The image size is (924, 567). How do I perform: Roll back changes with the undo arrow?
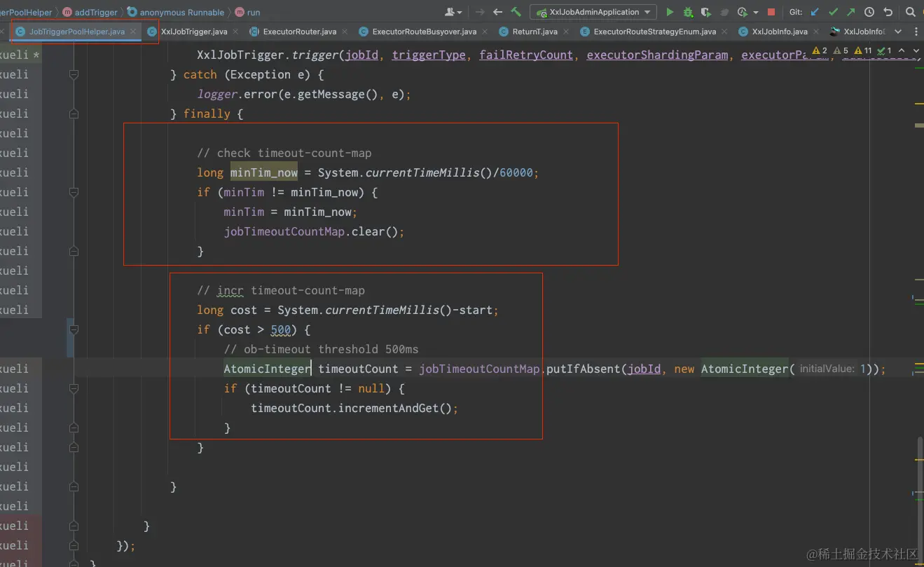(x=888, y=12)
